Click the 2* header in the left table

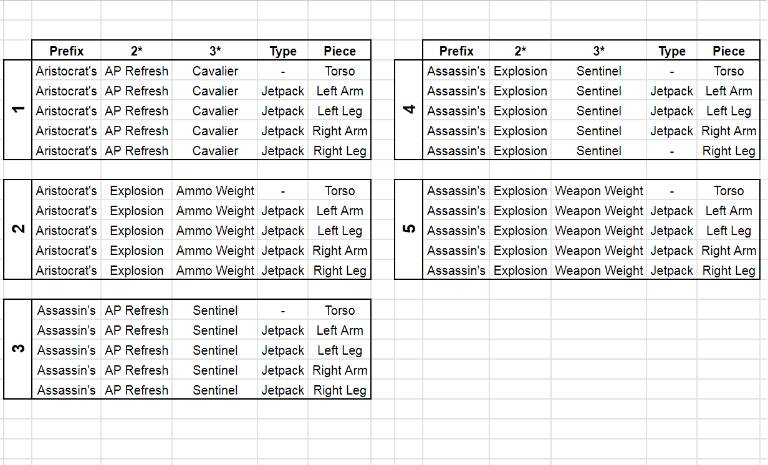coord(137,51)
